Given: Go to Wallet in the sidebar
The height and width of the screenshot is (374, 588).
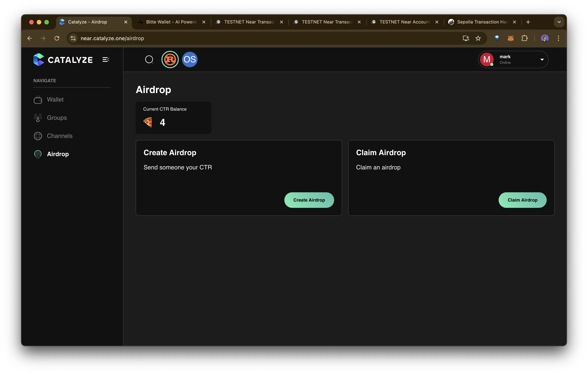Looking at the screenshot, I should [x=55, y=99].
